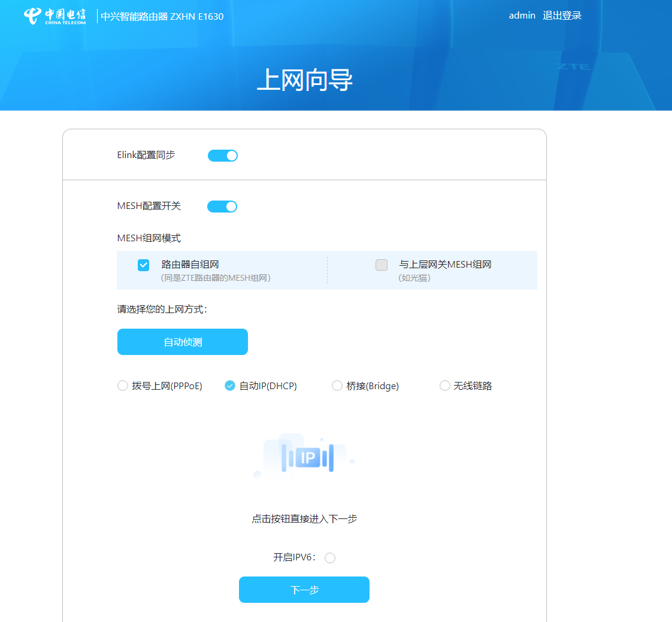This screenshot has height=622, width=672.
Task: Toggle the MESH配置开关 switch
Action: (222, 207)
